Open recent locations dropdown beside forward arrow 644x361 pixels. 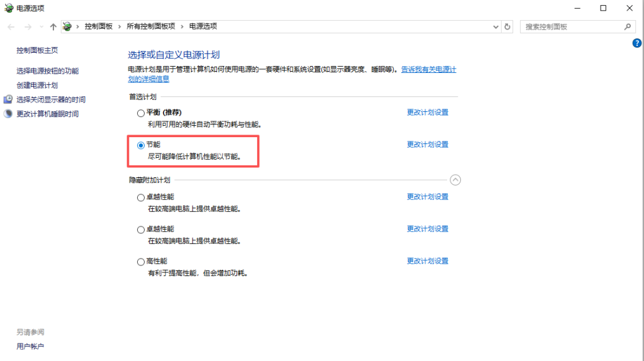tap(42, 26)
